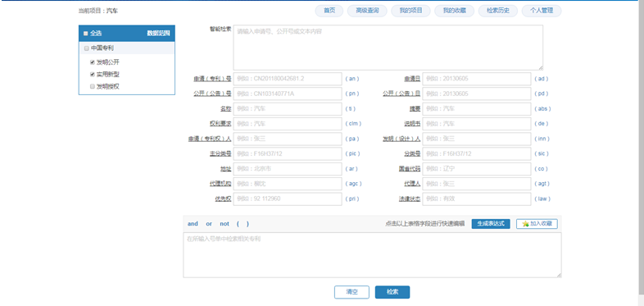Click the 当前项目：汽车 text
The width and height of the screenshot is (644, 306).
[98, 11]
